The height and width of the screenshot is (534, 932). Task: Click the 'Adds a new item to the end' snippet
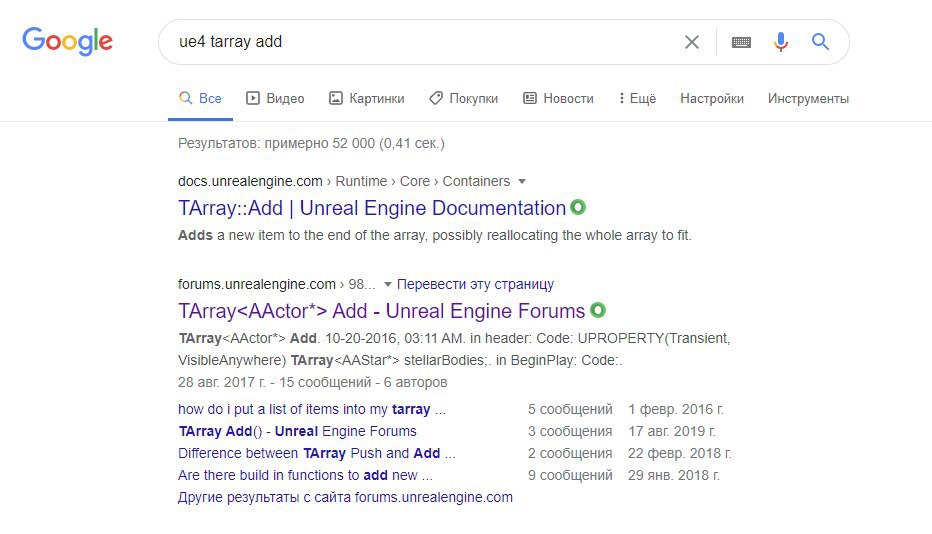pyautogui.click(x=434, y=235)
